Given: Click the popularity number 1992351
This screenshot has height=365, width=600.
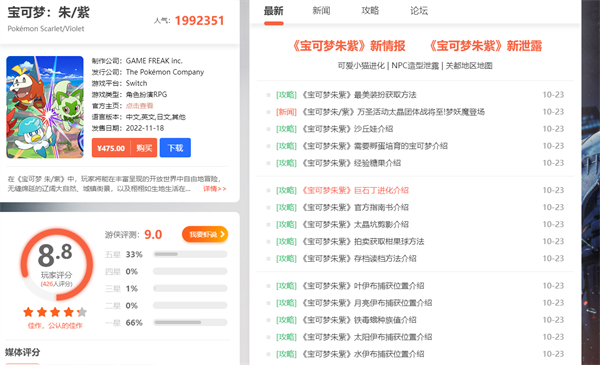Looking at the screenshot, I should coord(199,21).
